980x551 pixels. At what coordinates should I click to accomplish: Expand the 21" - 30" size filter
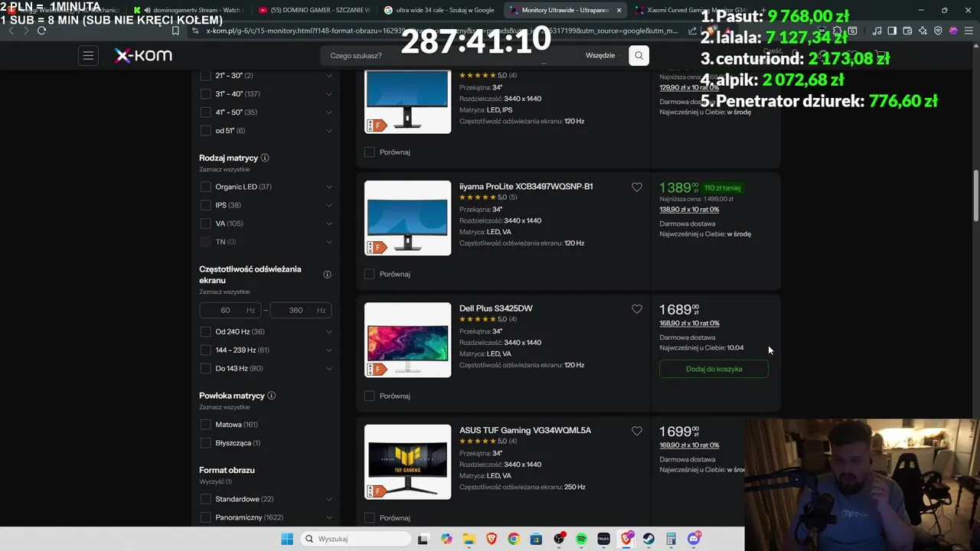pos(329,76)
